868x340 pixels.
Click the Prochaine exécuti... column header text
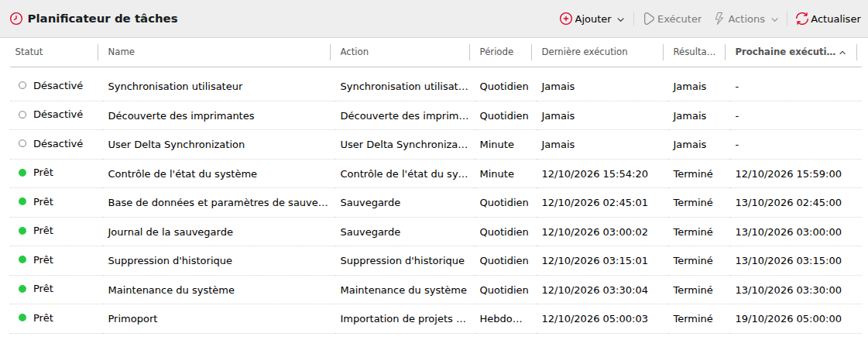click(785, 51)
